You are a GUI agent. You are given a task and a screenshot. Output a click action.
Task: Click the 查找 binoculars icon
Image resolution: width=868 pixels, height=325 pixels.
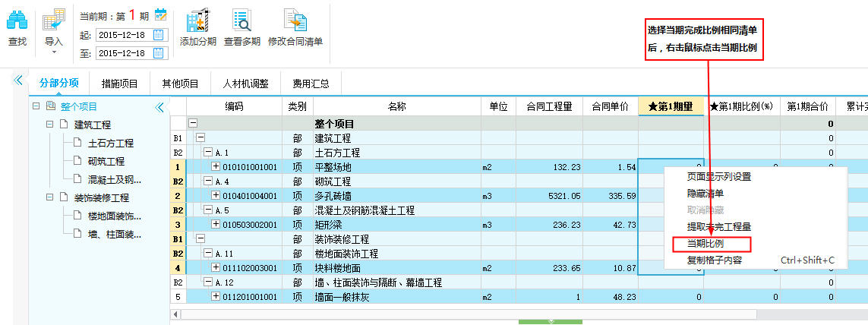[x=17, y=21]
